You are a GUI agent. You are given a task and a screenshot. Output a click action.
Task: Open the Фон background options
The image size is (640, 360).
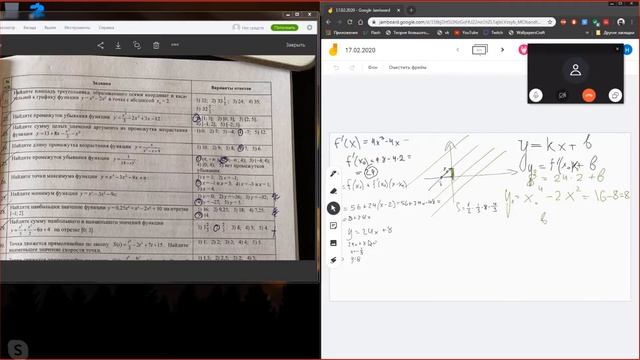click(373, 68)
